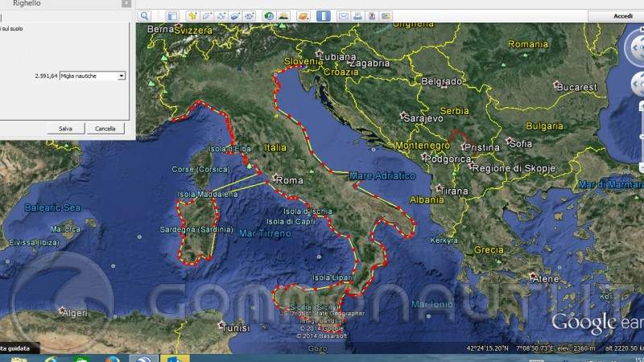Click the Tirana city label

coord(454,191)
